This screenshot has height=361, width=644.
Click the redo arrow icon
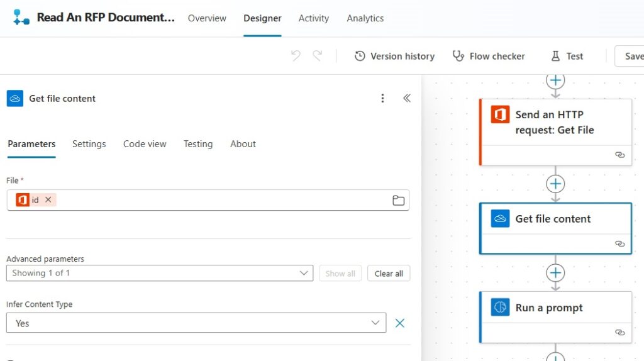click(x=318, y=55)
